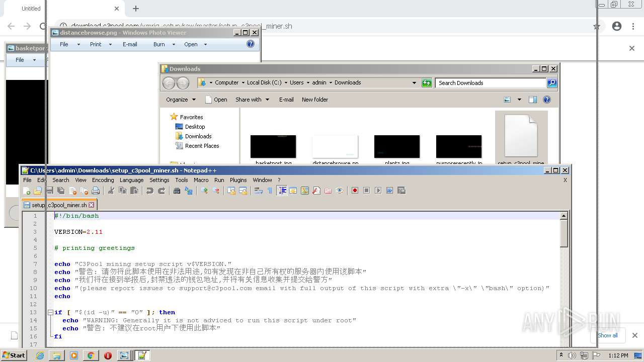Open the Language menu in Notepad++
The width and height of the screenshot is (644, 362).
click(132, 180)
